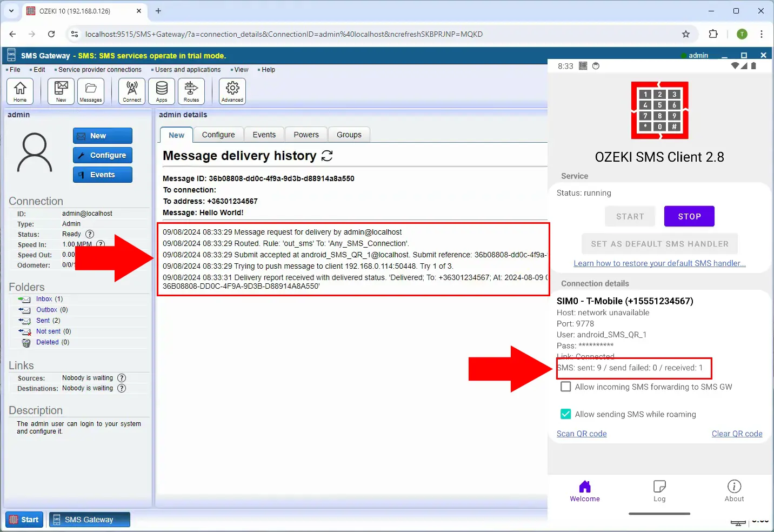
Task: Enable incoming SMS forwarding to SMS GW
Action: tap(566, 387)
